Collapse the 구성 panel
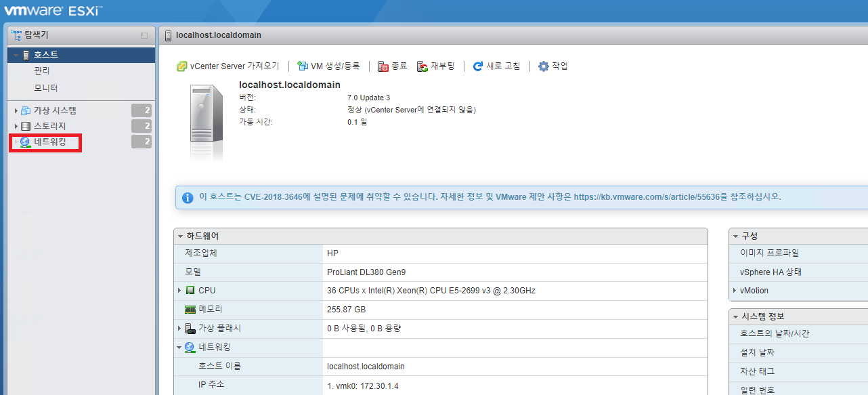 (x=735, y=236)
